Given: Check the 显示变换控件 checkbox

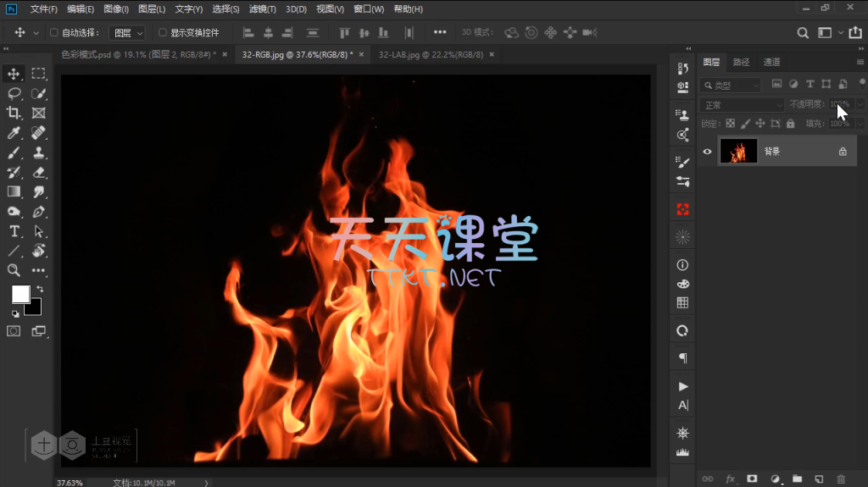Looking at the screenshot, I should click(x=163, y=33).
